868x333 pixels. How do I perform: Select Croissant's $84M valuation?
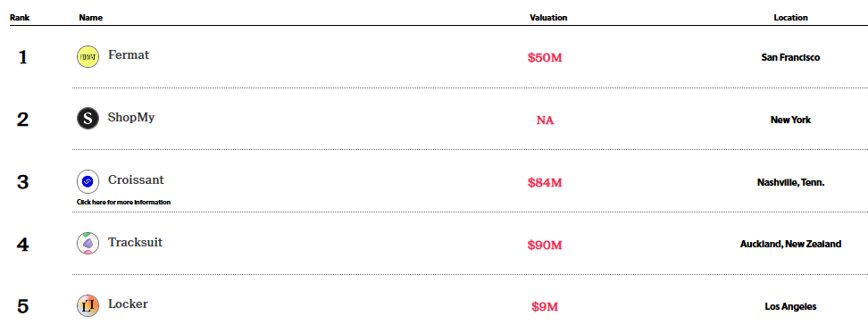[545, 182]
